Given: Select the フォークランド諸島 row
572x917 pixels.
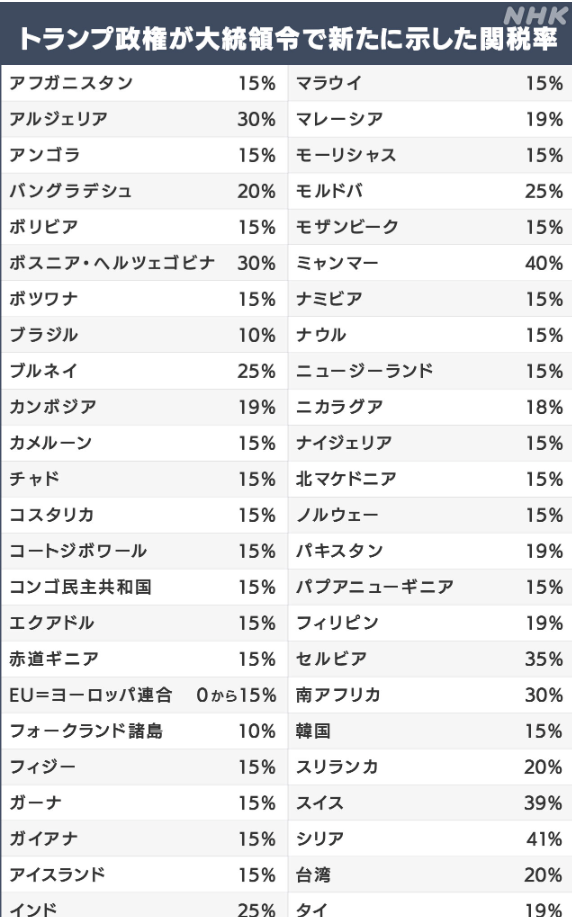Looking at the screenshot, I should (144, 731).
